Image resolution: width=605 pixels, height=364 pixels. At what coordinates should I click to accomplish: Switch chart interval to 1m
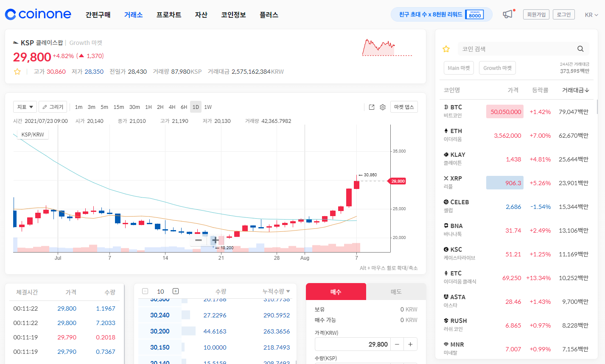[78, 107]
